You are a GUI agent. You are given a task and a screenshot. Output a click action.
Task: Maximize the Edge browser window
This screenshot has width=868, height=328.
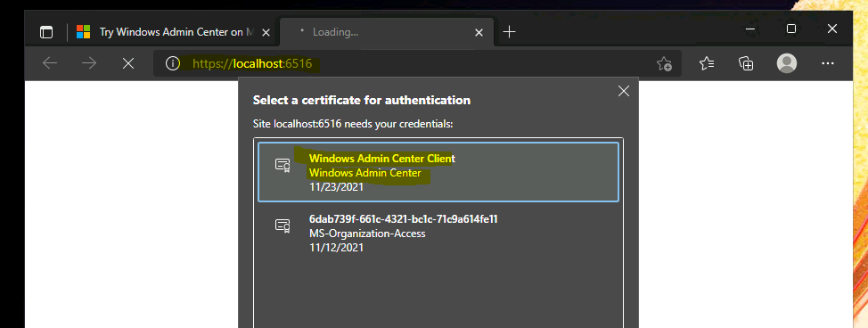791,29
